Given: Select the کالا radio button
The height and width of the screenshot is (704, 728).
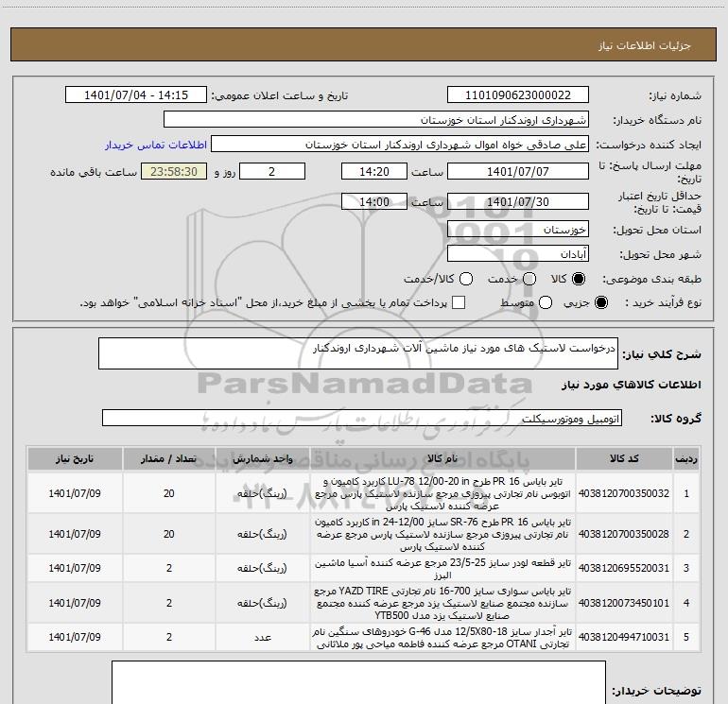Looking at the screenshot, I should tap(579, 279).
